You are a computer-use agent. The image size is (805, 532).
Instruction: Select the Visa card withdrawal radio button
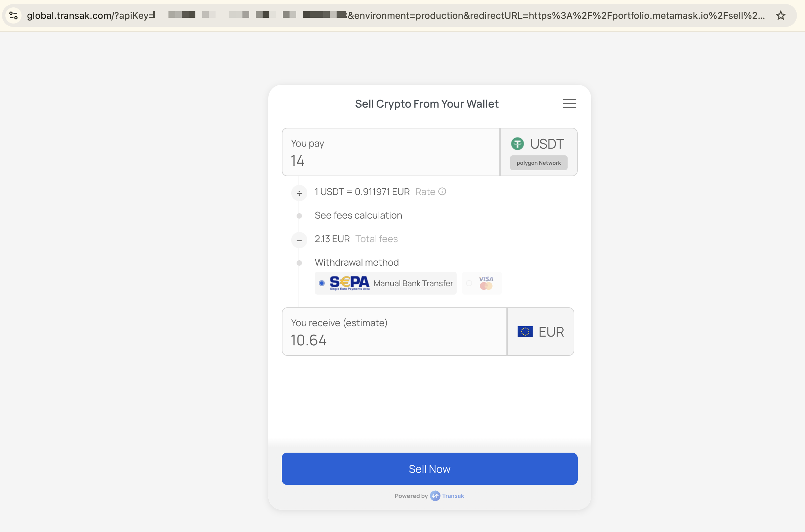[x=469, y=283]
